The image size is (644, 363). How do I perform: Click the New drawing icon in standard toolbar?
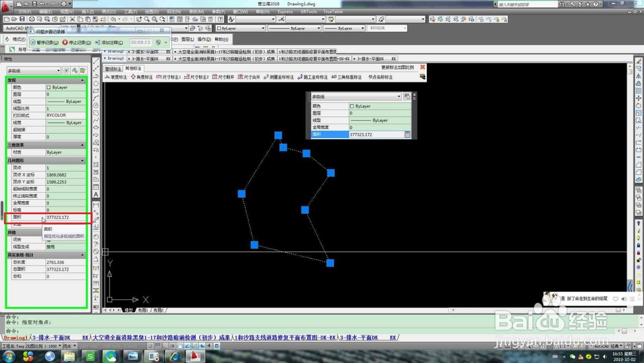click(x=6, y=19)
